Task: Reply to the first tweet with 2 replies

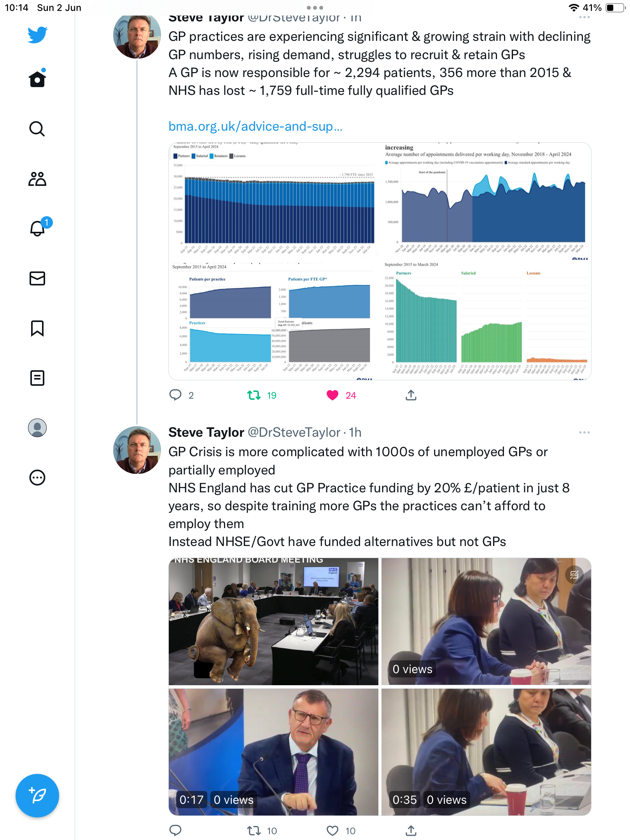Action: click(x=175, y=395)
